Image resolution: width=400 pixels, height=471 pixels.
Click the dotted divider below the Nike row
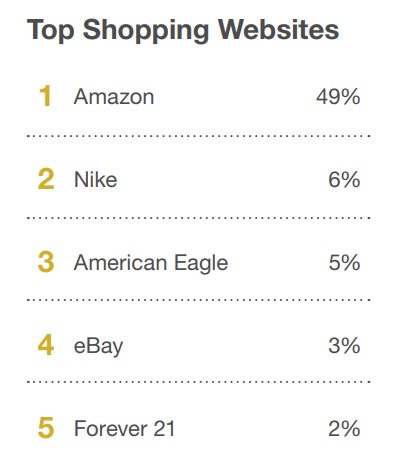point(199,218)
